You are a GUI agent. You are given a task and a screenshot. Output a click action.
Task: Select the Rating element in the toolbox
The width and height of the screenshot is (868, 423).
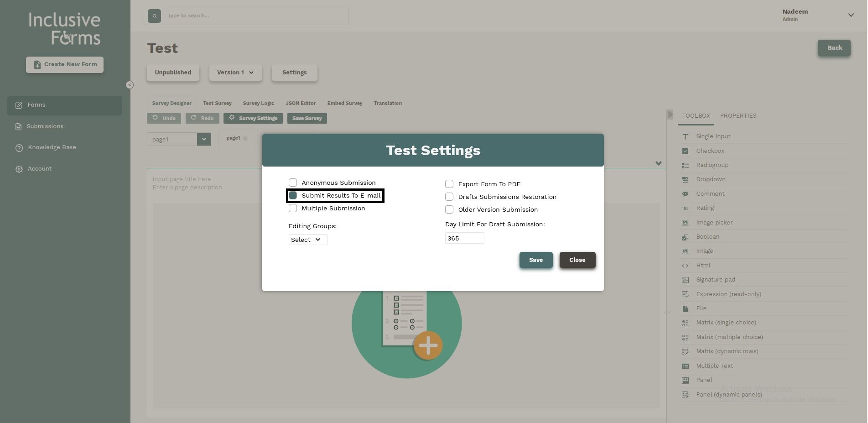[705, 208]
